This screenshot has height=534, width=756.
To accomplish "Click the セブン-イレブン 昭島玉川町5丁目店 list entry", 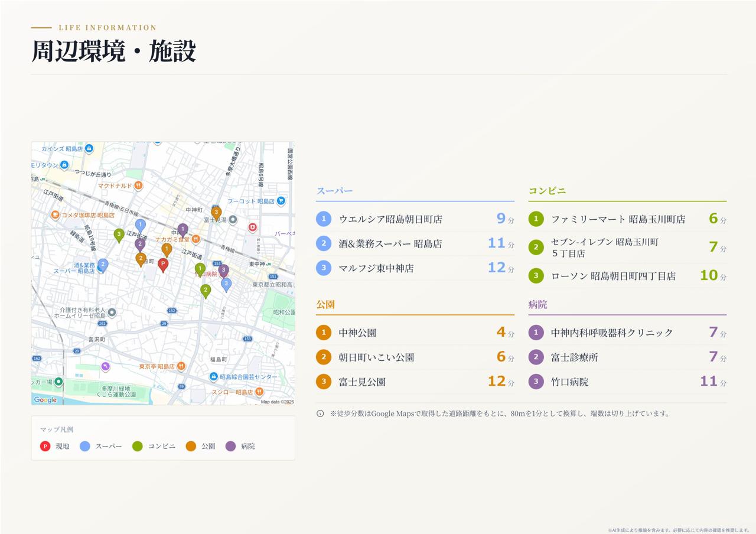I will click(x=627, y=248).
